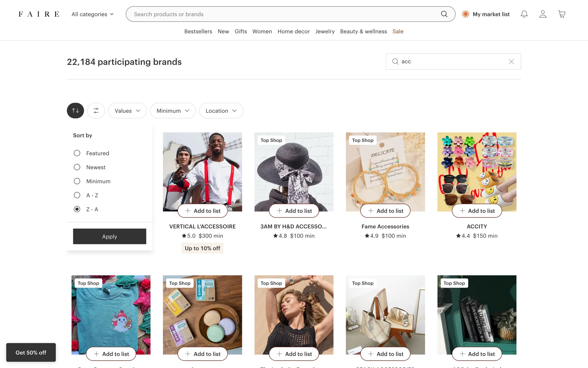Image resolution: width=588 pixels, height=368 pixels.
Task: Choose A - Z sorting
Action: coord(77,195)
